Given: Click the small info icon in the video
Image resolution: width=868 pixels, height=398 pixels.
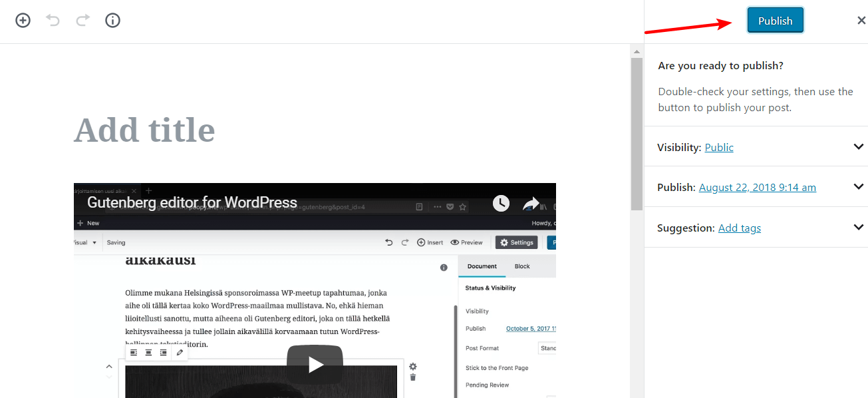Looking at the screenshot, I should (444, 268).
